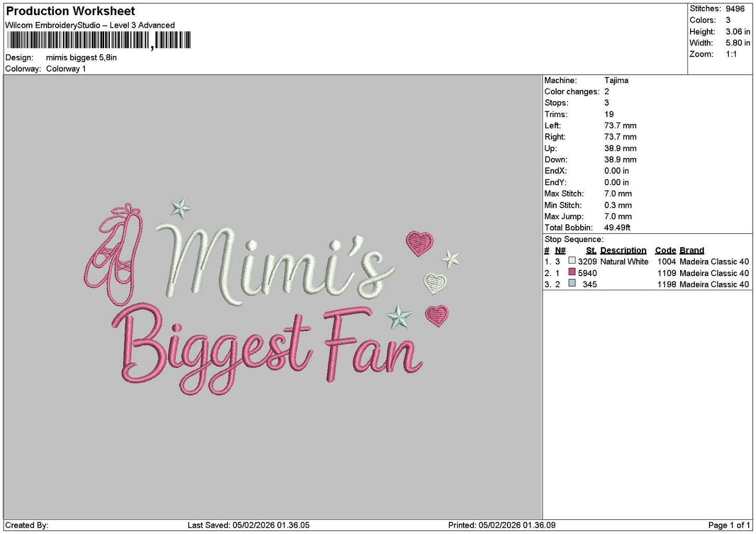
Task: Click the white heart in the design
Action: pyautogui.click(x=435, y=283)
